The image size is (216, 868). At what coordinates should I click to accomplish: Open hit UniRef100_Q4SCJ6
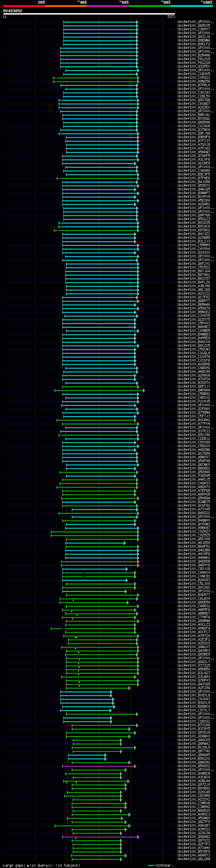194,37
